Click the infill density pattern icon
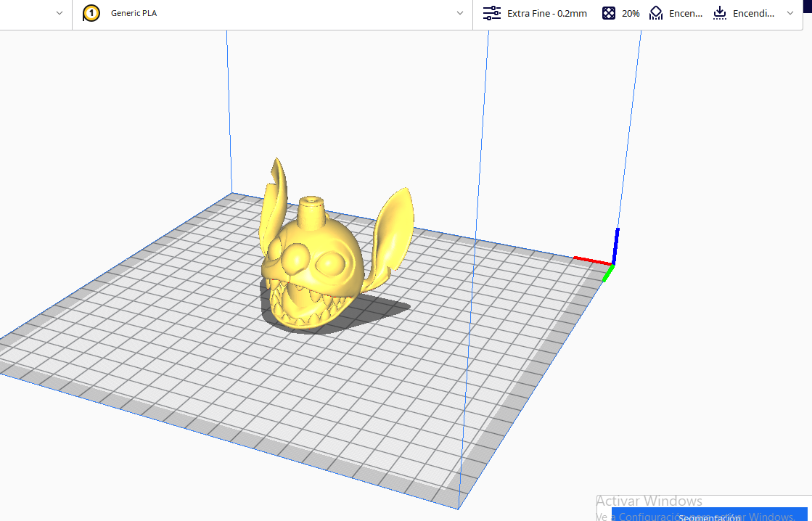The height and width of the screenshot is (521, 812). 609,13
